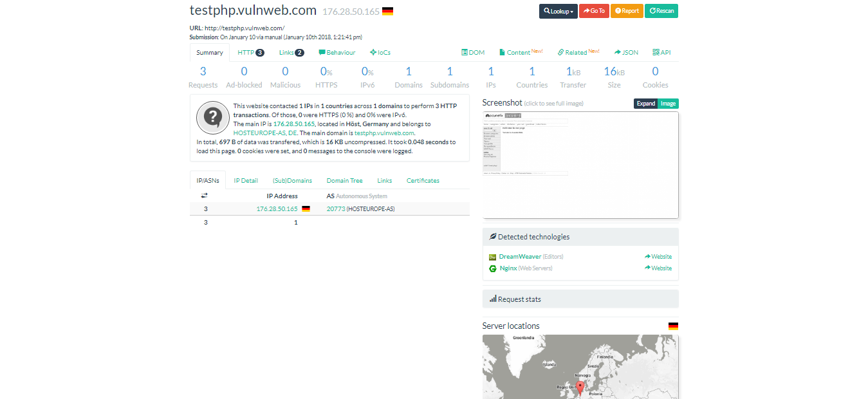Click the 176.28.50.165 link in summary text
The width and height of the screenshot is (868, 399).
(x=294, y=124)
